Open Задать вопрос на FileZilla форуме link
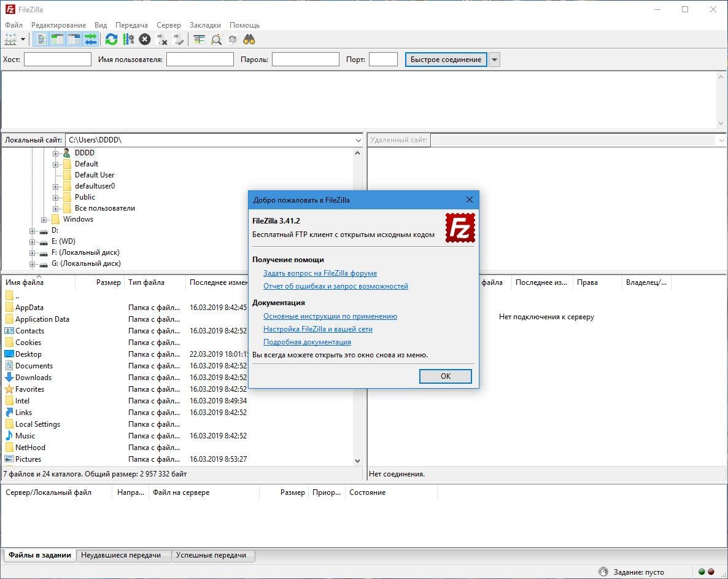 pyautogui.click(x=320, y=273)
